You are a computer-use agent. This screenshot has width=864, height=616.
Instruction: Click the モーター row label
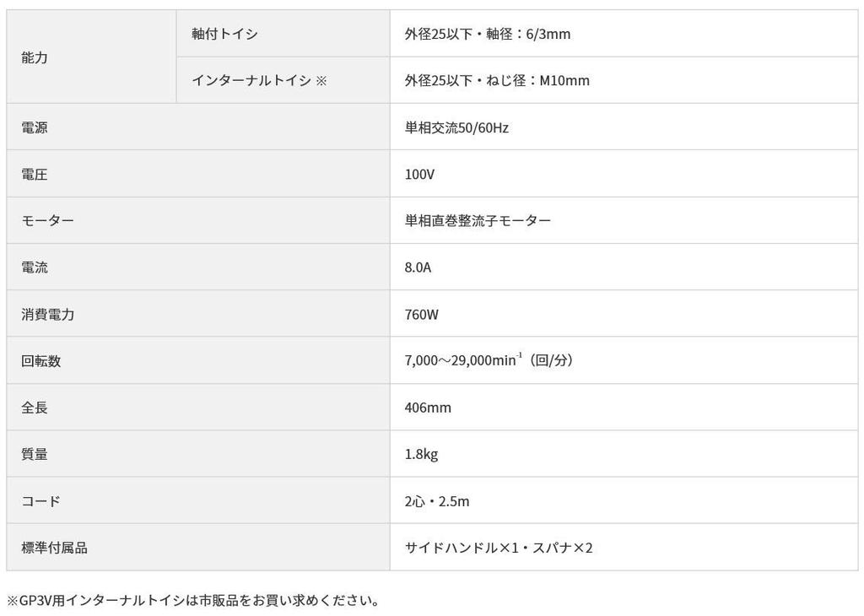coord(47,220)
